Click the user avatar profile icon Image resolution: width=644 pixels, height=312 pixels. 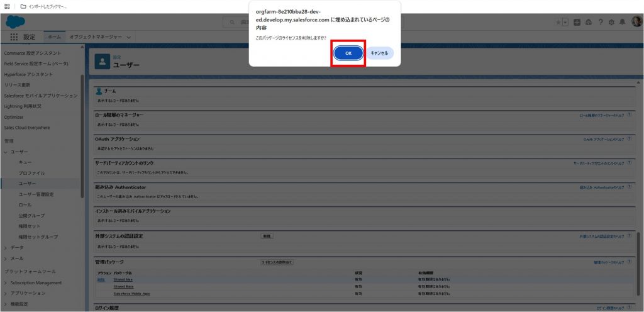point(635,22)
